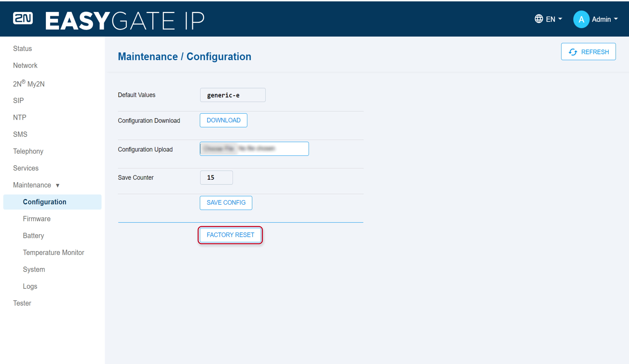Screen dimensions: 629x364
Task: Click the globe language icon
Action: (539, 19)
